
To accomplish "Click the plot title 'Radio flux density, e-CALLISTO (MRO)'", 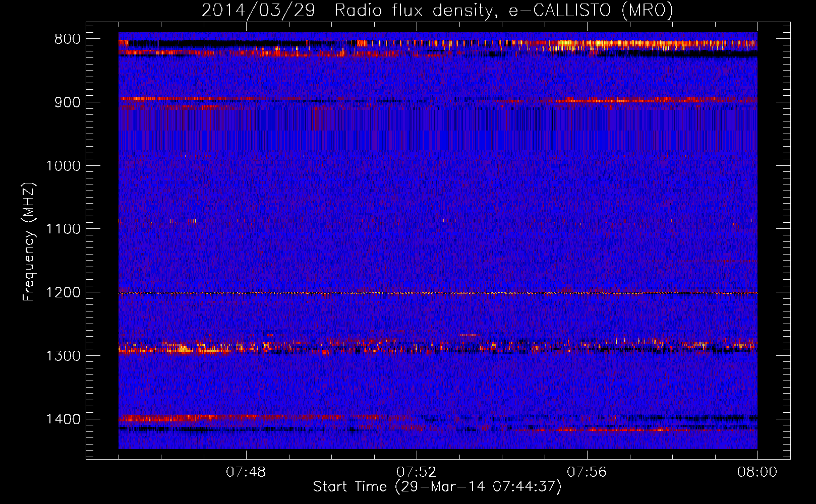I will tap(504, 10).
